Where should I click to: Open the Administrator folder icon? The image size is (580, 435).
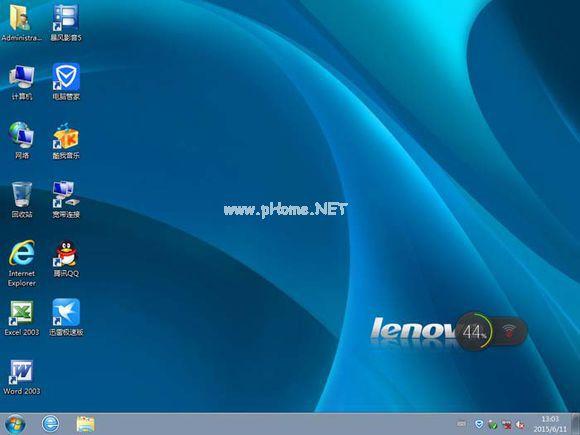click(20, 22)
